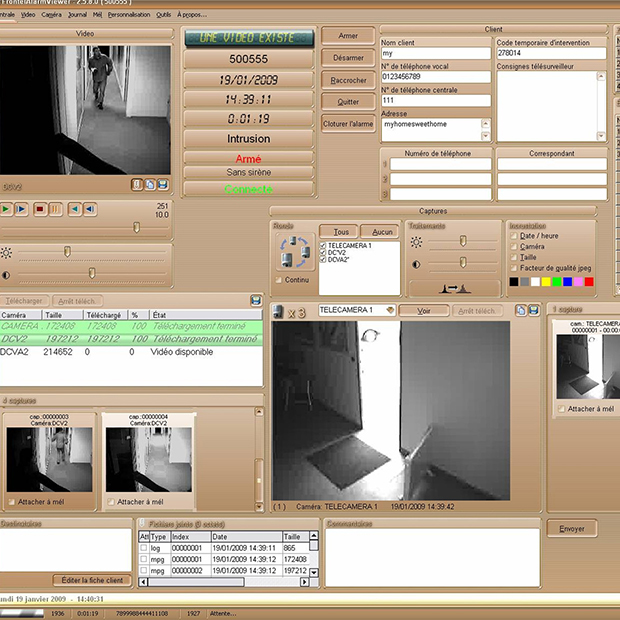Open the Journal menu
The width and height of the screenshot is (620, 620).
(76, 15)
